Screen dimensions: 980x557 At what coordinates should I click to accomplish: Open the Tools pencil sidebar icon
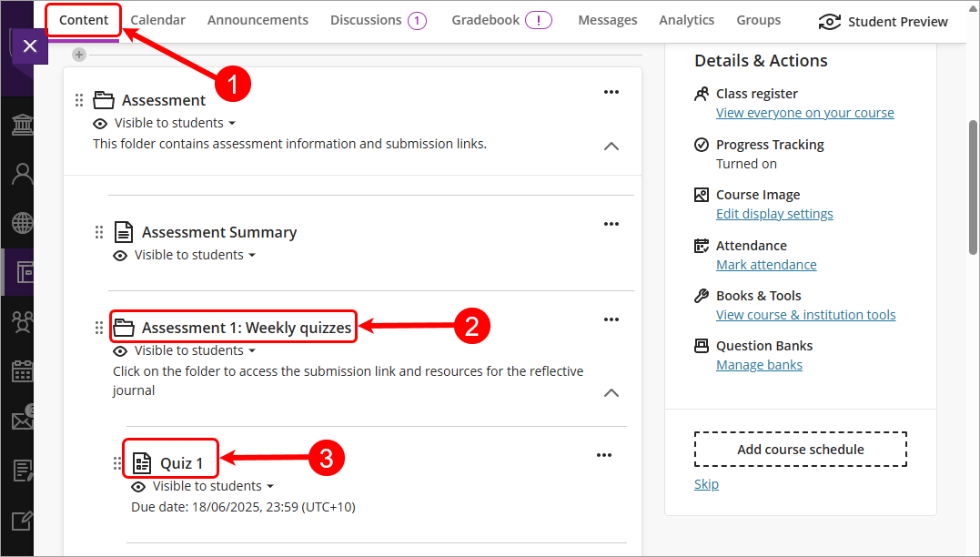(x=23, y=520)
